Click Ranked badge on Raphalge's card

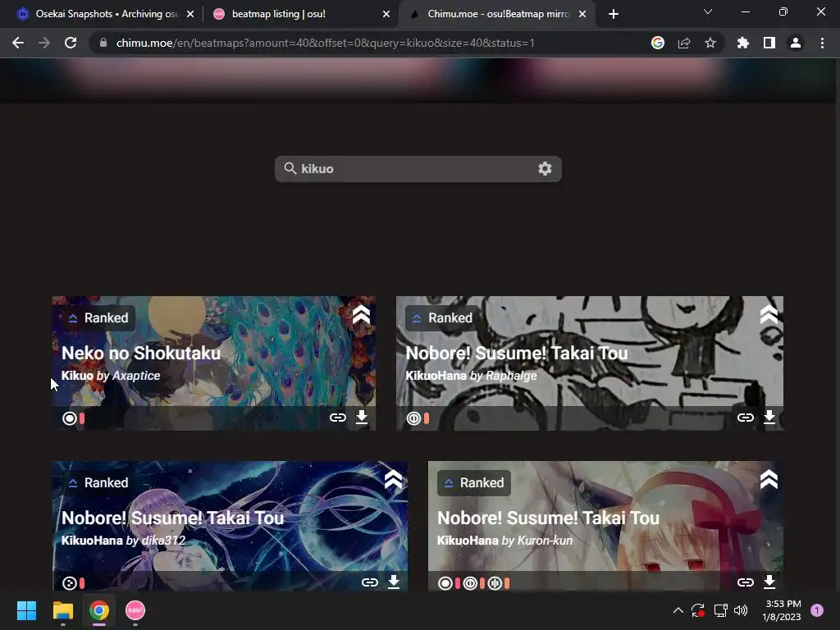(x=442, y=317)
